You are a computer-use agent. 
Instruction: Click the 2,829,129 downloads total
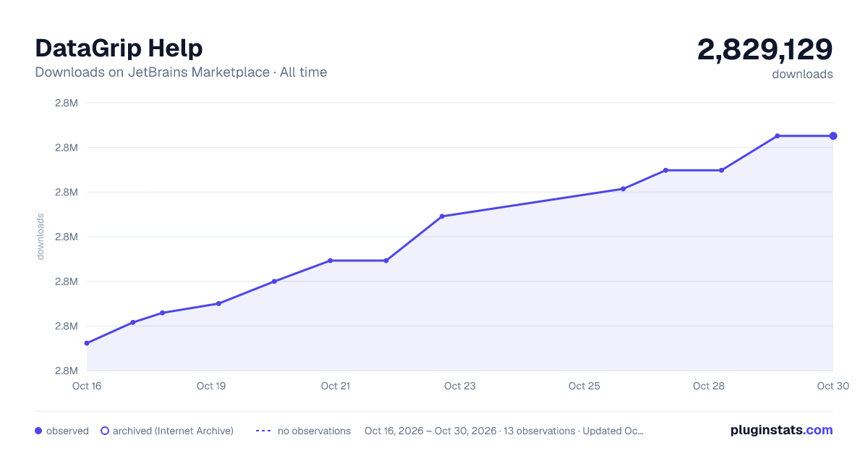tap(765, 50)
